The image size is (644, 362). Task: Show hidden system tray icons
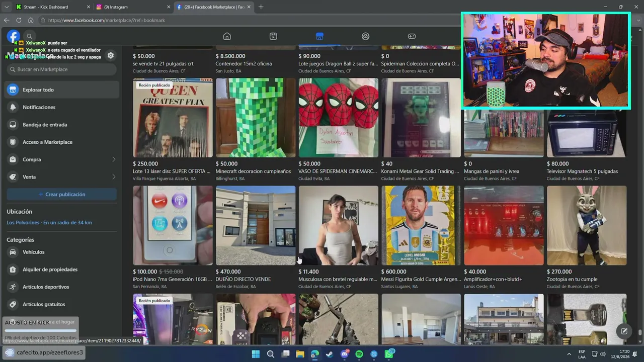(569, 354)
